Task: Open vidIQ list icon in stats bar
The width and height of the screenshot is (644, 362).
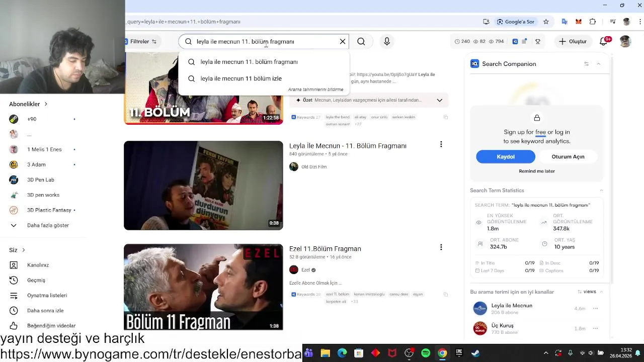Action: tap(524, 41)
